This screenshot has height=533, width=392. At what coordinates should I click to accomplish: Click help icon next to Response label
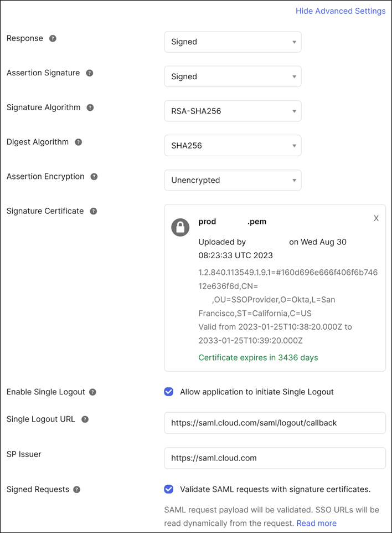[x=53, y=39]
